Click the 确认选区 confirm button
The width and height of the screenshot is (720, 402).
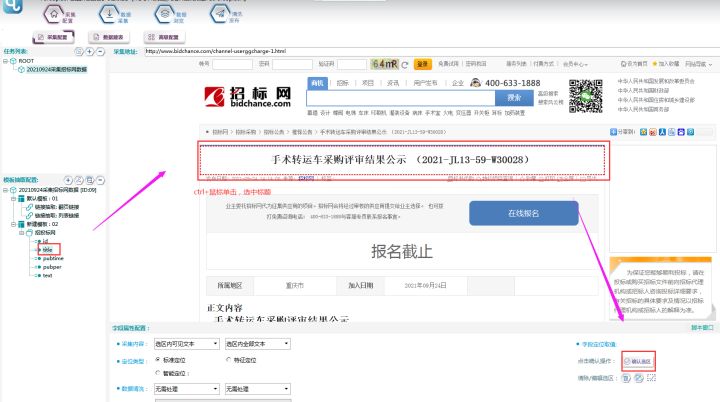[638, 361]
